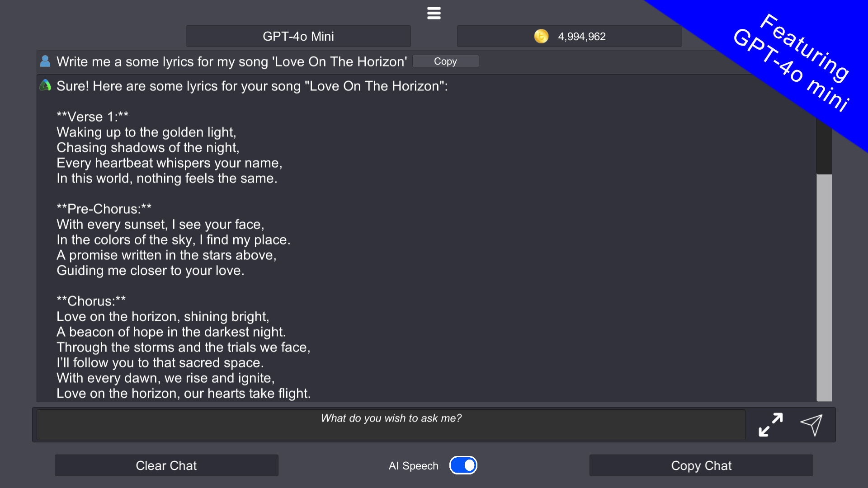Click the '**Chorus:**' heading in response
This screenshot has width=868, height=488.
pyautogui.click(x=91, y=301)
